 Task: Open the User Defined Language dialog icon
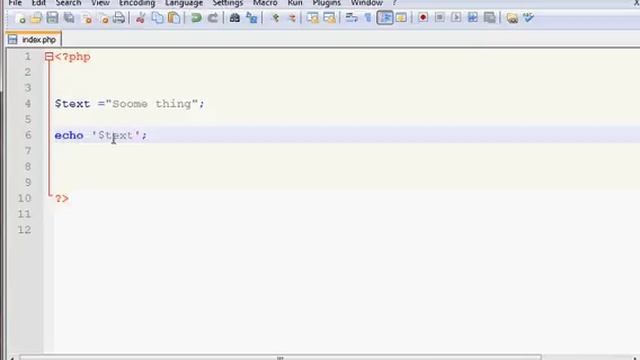click(x=401, y=18)
